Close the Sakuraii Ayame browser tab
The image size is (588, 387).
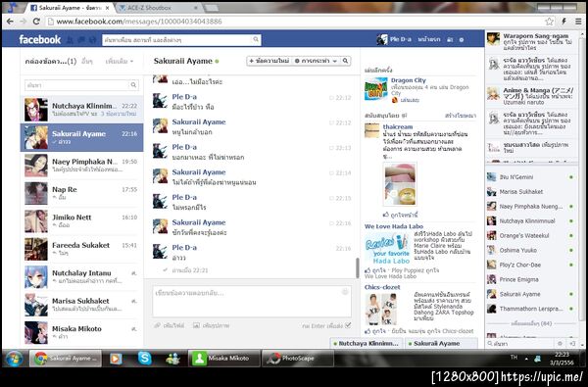[108, 8]
